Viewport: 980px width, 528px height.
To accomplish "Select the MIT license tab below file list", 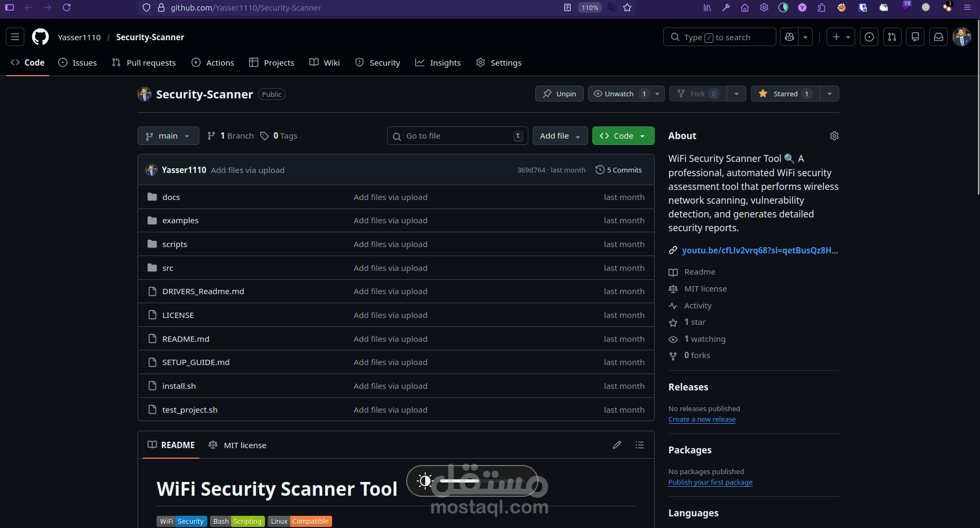I will coord(237,445).
